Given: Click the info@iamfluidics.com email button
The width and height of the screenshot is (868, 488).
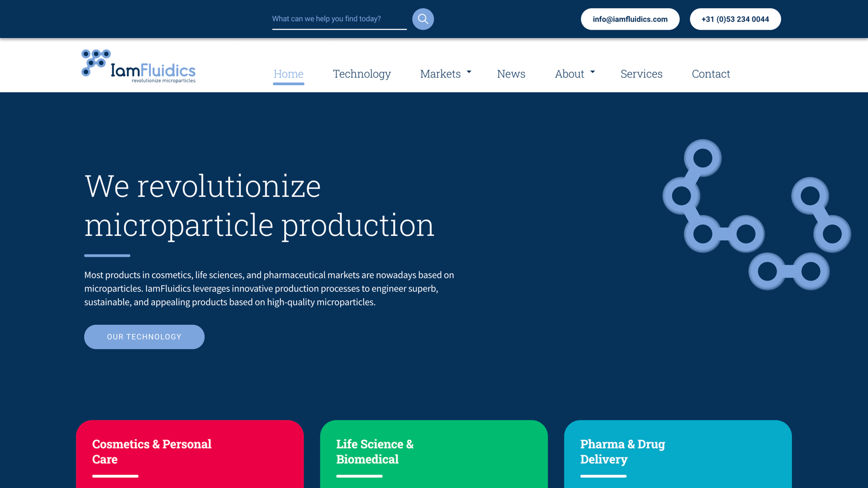Looking at the screenshot, I should point(630,19).
